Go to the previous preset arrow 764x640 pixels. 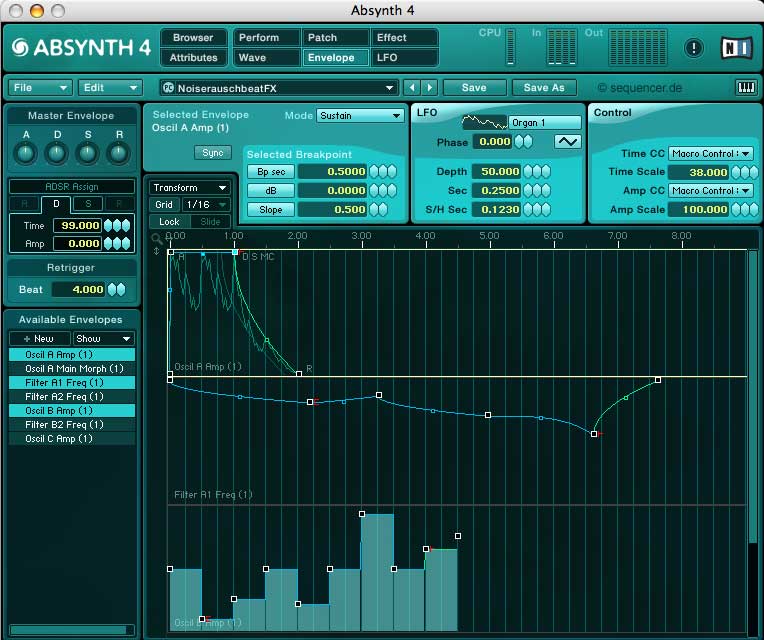pos(412,88)
